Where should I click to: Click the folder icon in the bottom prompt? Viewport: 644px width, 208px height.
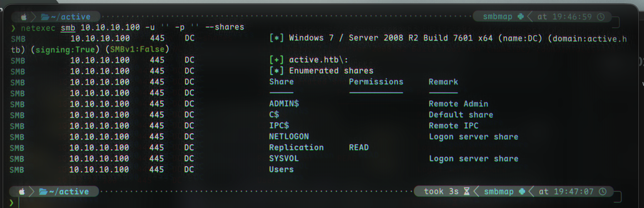(x=43, y=192)
